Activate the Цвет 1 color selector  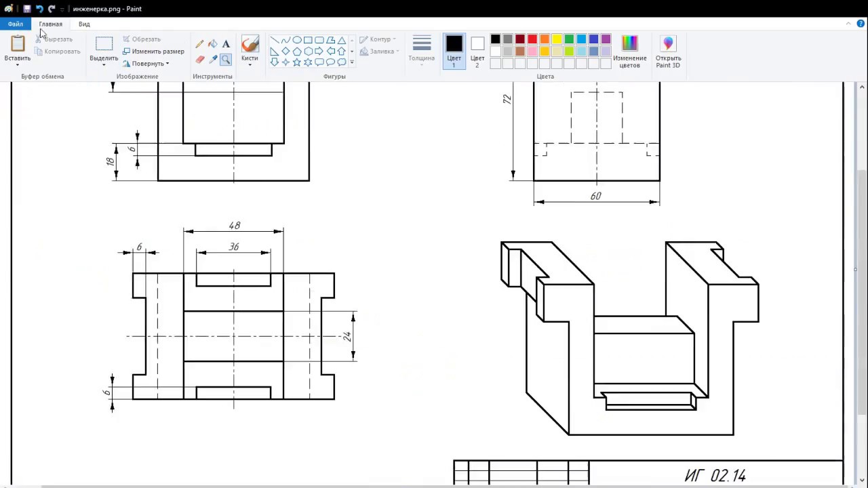454,51
